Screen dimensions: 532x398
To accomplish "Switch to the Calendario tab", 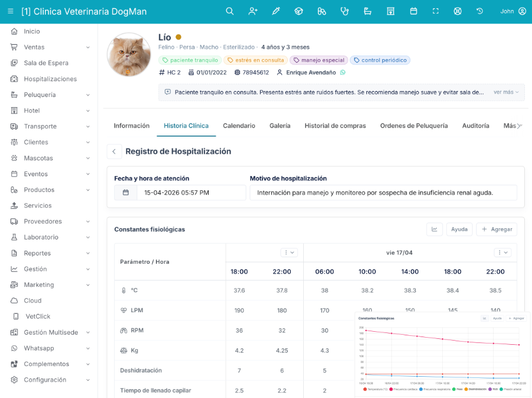I will (239, 126).
